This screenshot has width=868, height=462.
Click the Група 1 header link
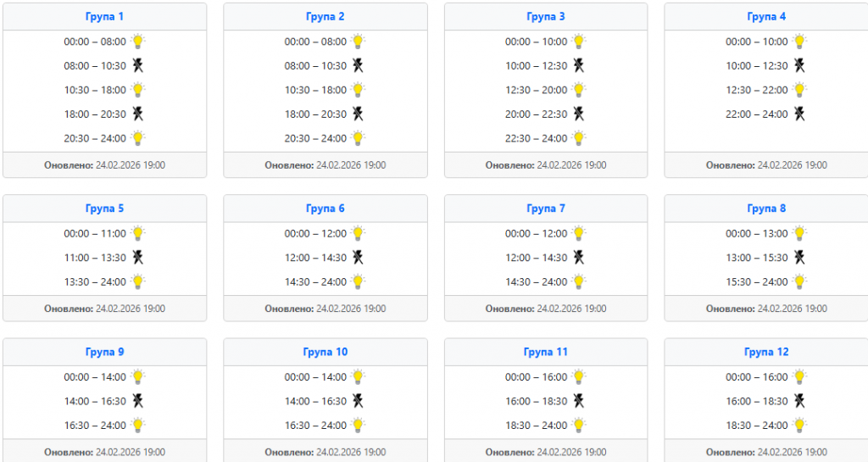click(x=104, y=17)
